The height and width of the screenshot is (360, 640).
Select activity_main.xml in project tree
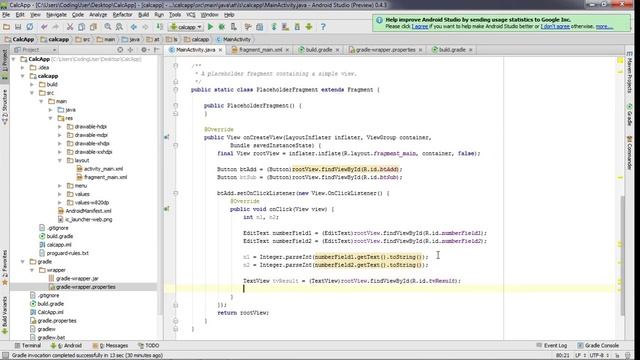103,169
